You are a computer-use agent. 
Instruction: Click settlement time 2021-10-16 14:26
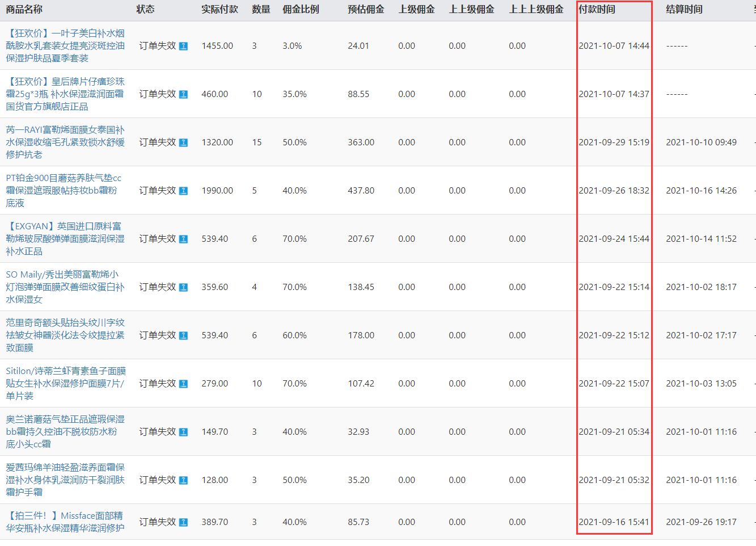[x=702, y=191]
